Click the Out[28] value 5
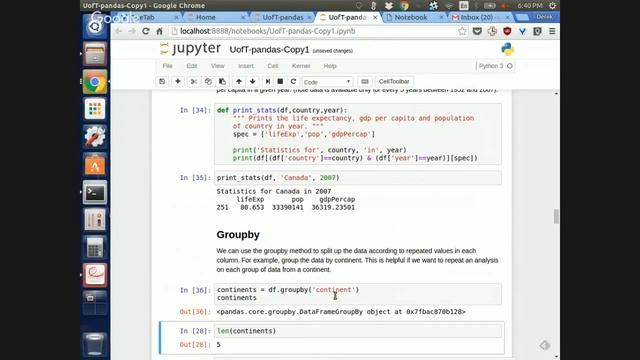 pyautogui.click(x=218, y=345)
